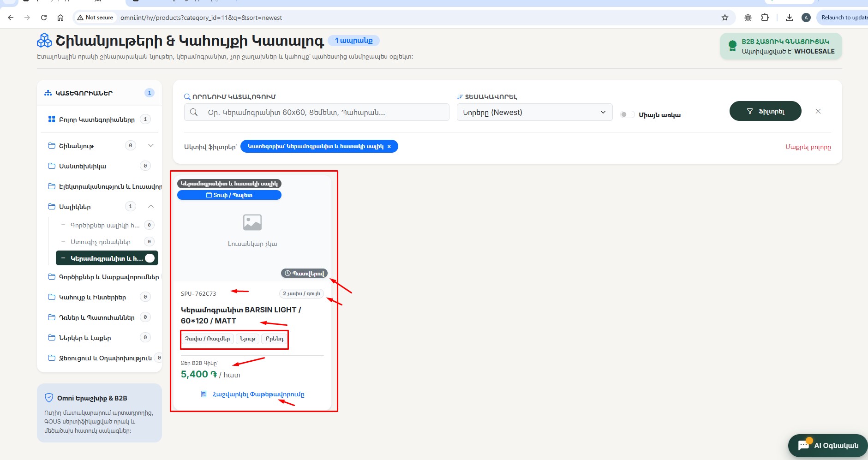Click Հաշվարկել Փաթեթավորումը calculator link

[x=253, y=394]
